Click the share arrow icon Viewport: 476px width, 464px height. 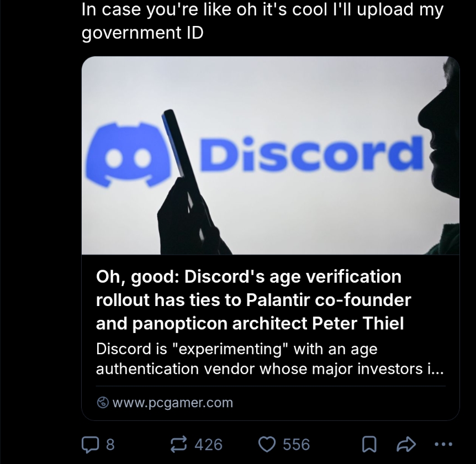406,444
